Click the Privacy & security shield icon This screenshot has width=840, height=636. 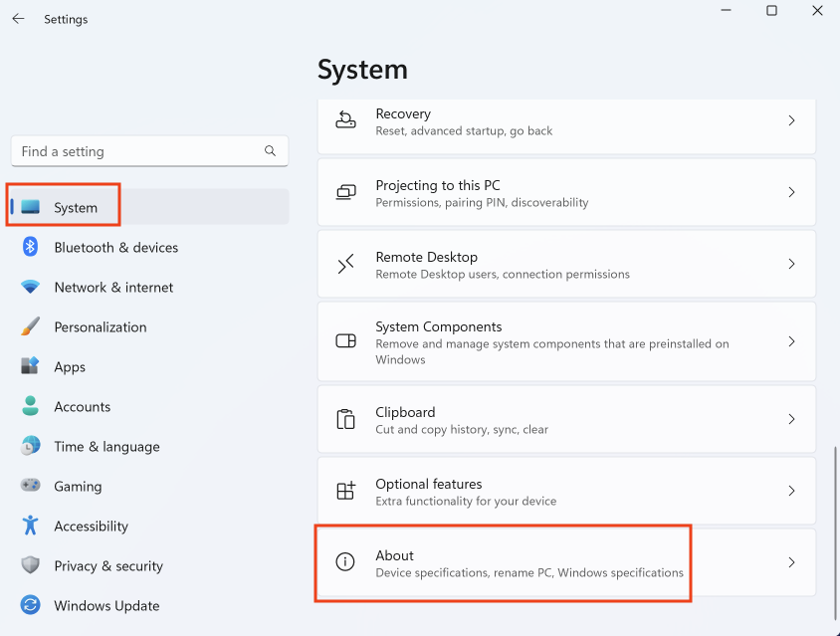click(x=31, y=564)
